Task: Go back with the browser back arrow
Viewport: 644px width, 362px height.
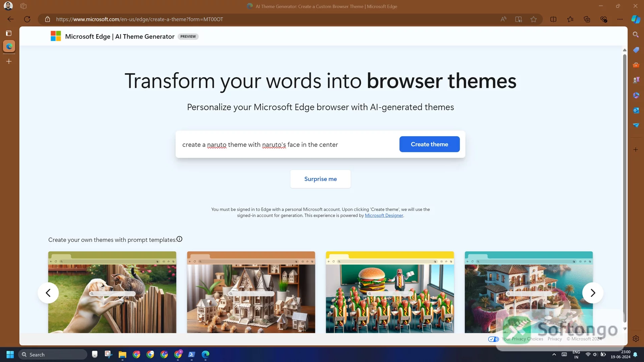Action: (x=10, y=19)
